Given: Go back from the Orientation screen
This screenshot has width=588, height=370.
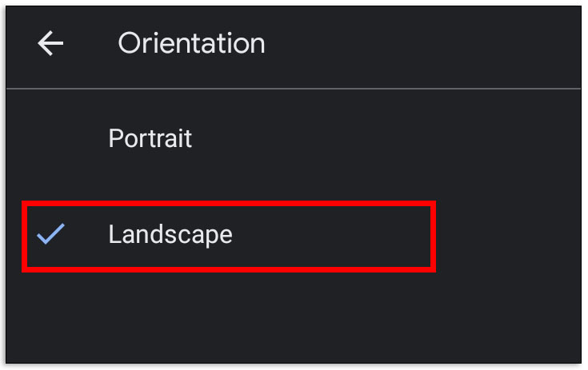Looking at the screenshot, I should click(x=50, y=43).
